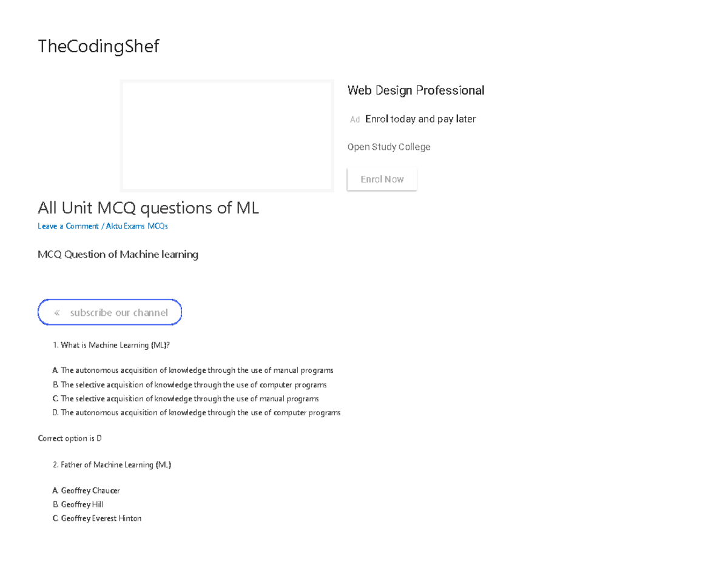
Task: Visit Open Study College advertiser link
Action: (x=389, y=147)
